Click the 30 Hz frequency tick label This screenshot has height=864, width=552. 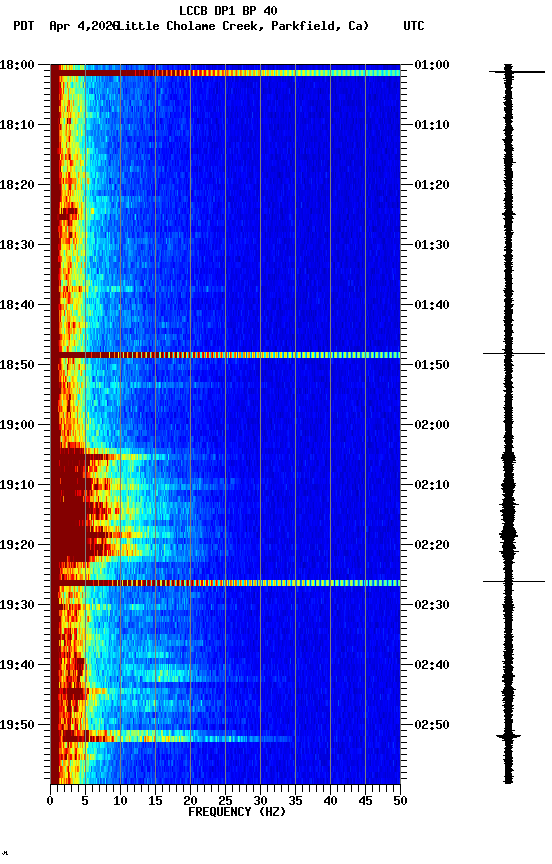[x=260, y=801]
